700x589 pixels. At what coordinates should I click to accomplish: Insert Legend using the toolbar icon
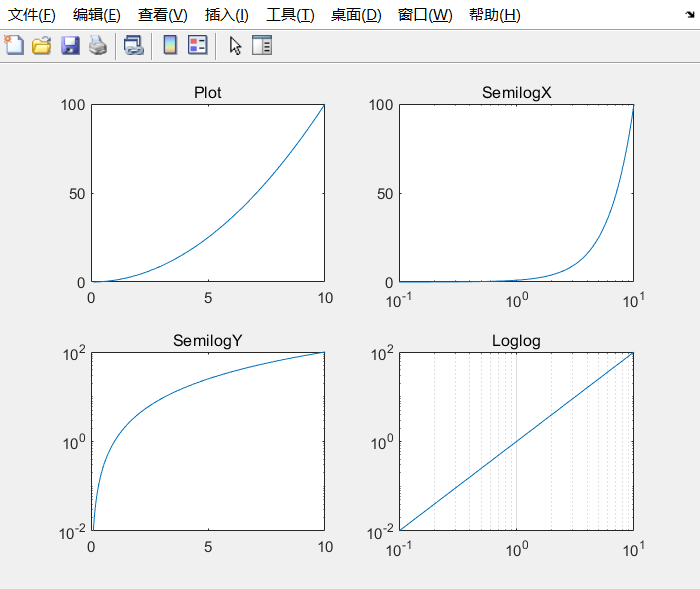[x=198, y=45]
